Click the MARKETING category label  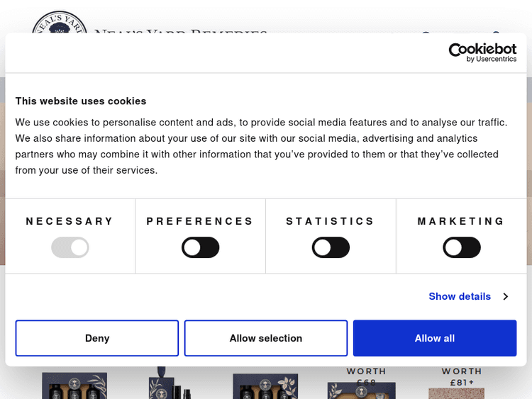pyautogui.click(x=461, y=221)
